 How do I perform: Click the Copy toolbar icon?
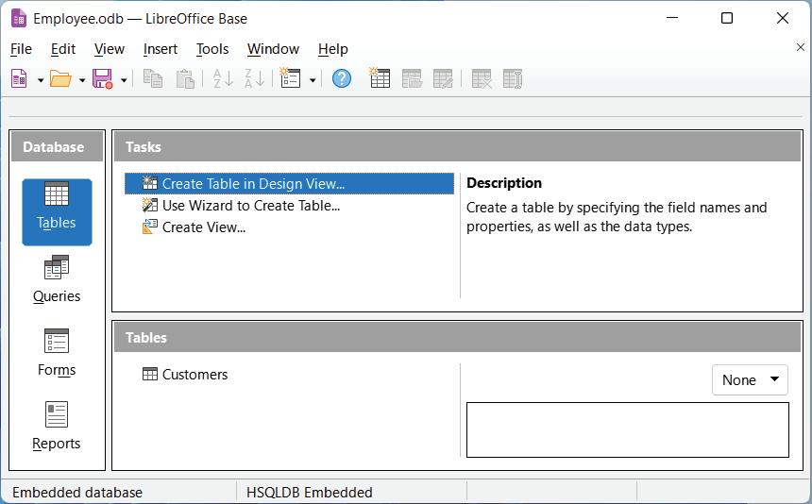pyautogui.click(x=153, y=79)
